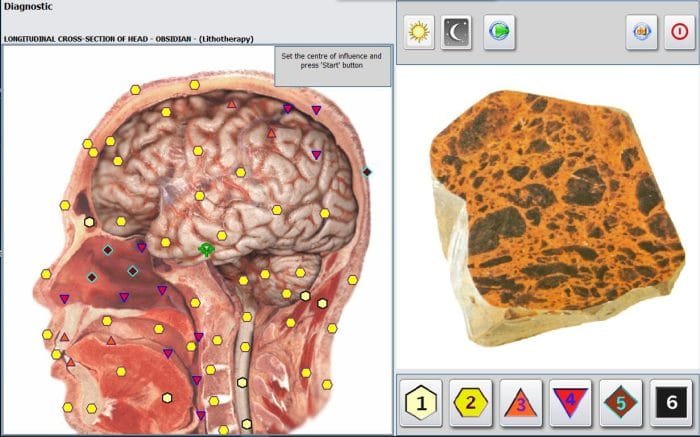Select legend level 6 black square

(x=671, y=403)
